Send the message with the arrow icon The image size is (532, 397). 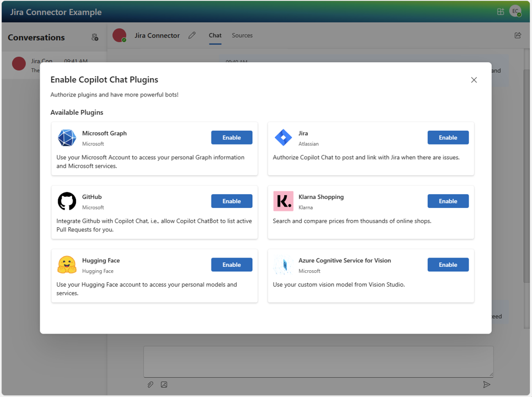[x=486, y=384]
